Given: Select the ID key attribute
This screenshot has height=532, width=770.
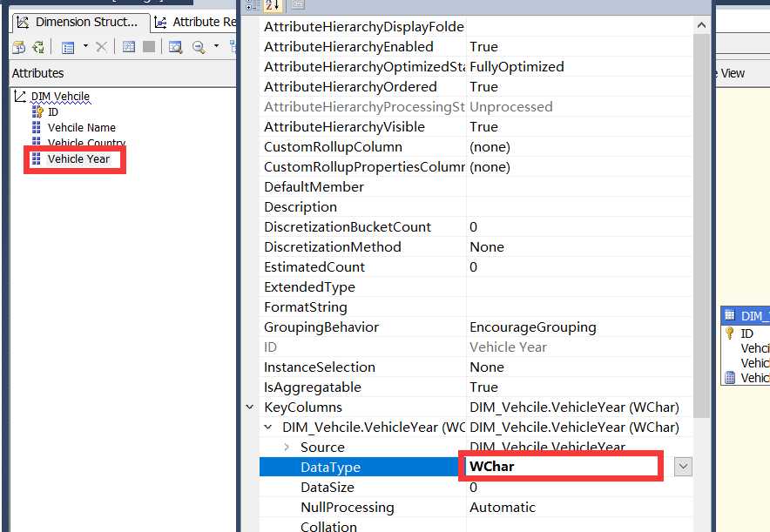Looking at the screenshot, I should (53, 112).
